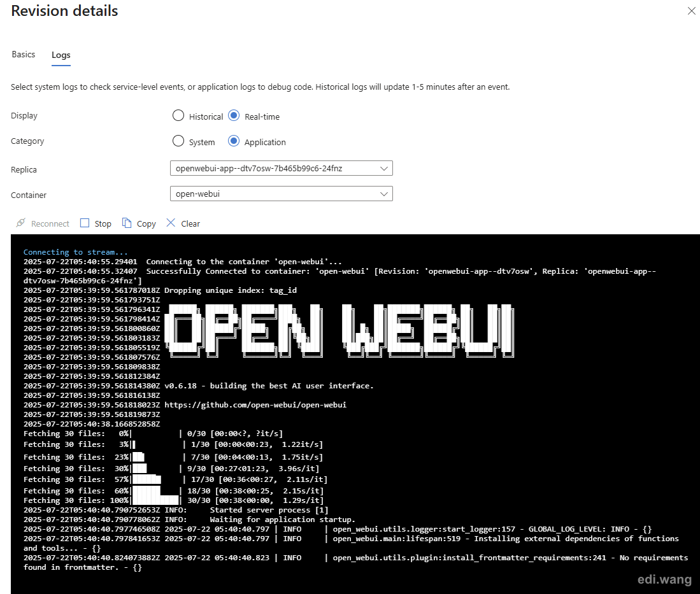Select the Historical display option
Image resolution: width=700 pixels, height=594 pixels.
178,116
